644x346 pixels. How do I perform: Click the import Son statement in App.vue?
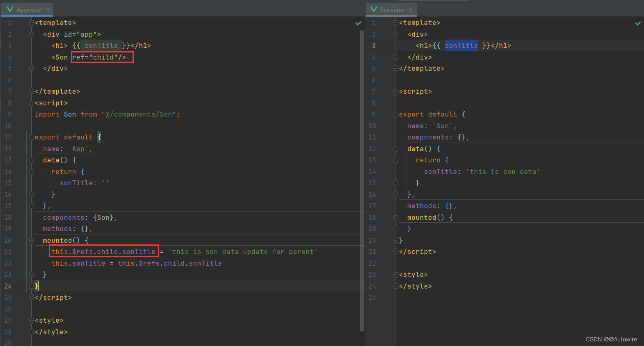pyautogui.click(x=107, y=115)
